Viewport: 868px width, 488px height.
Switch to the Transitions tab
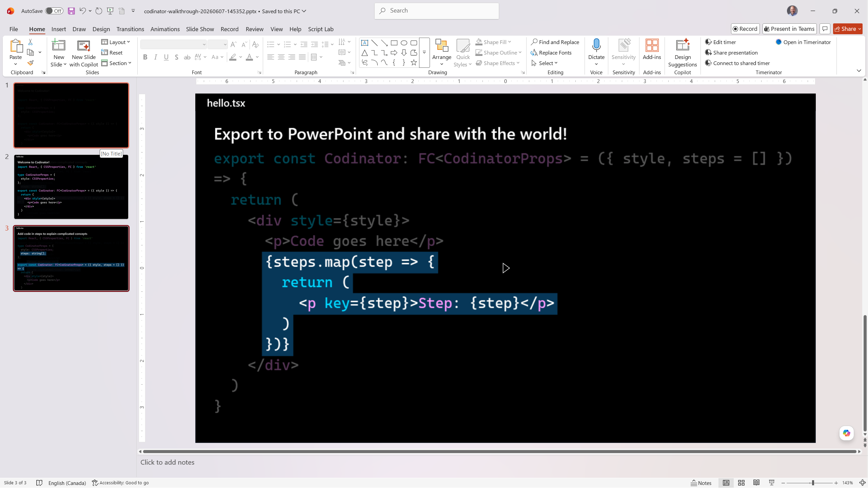[x=130, y=29]
